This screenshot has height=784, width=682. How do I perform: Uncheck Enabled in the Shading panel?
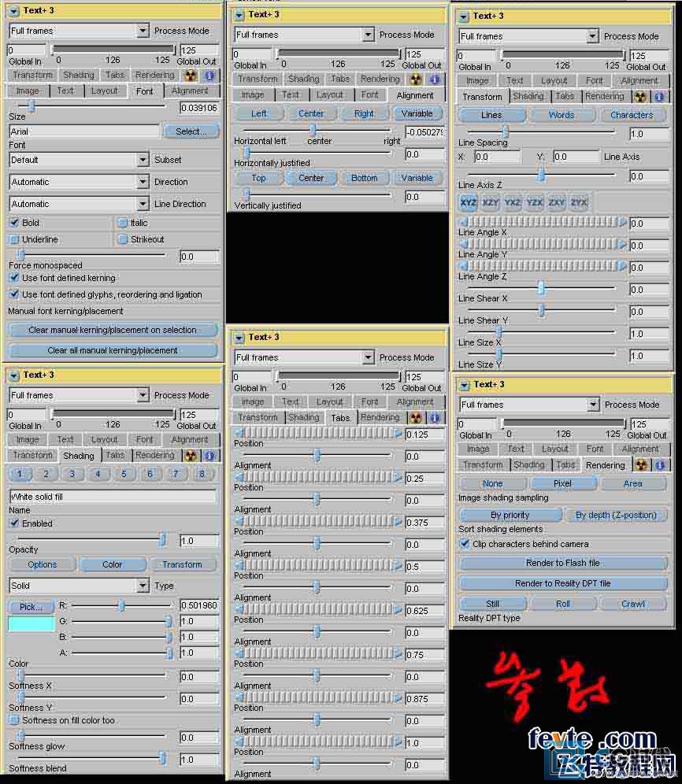[13, 523]
